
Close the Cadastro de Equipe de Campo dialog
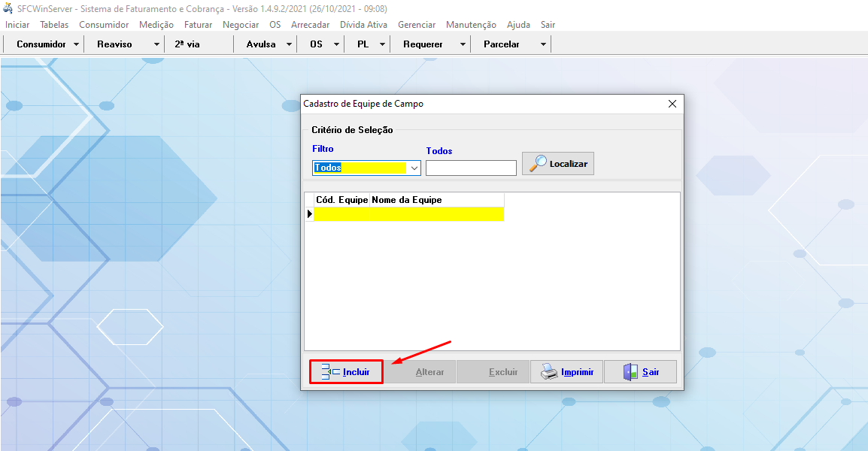(672, 104)
